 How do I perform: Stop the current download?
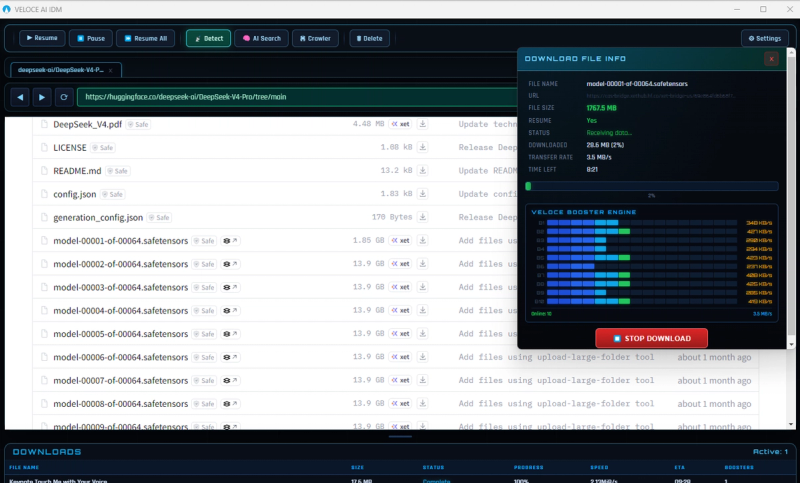coord(652,338)
